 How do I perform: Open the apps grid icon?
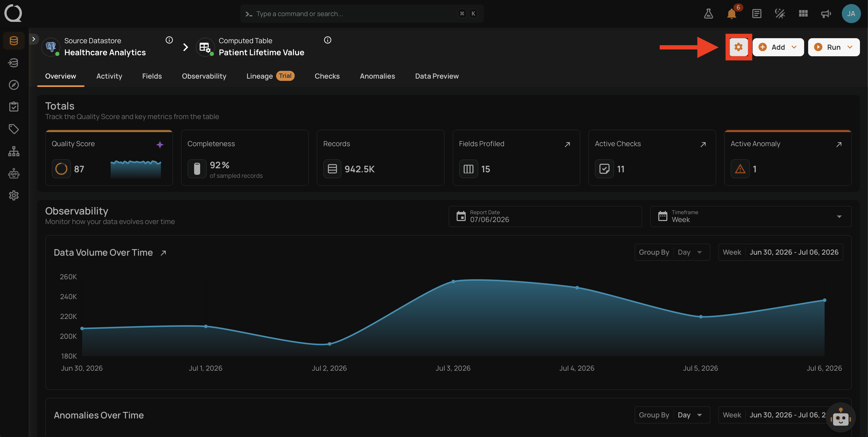pos(803,14)
